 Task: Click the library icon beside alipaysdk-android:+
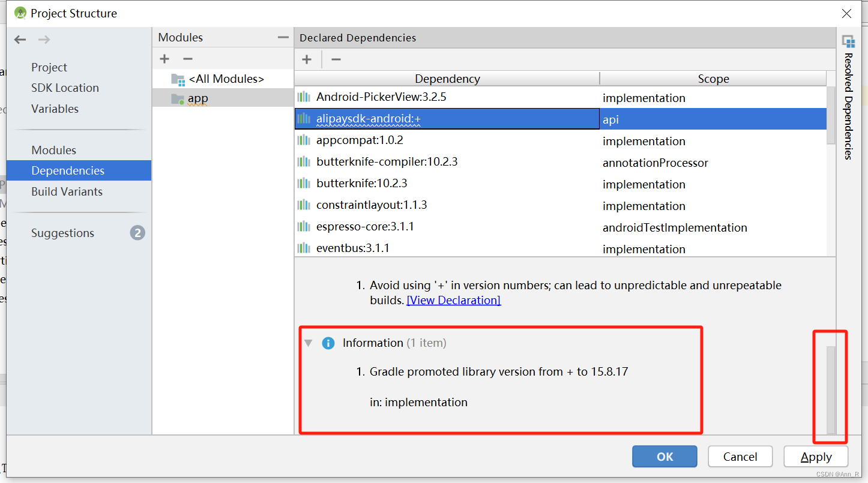pos(304,119)
